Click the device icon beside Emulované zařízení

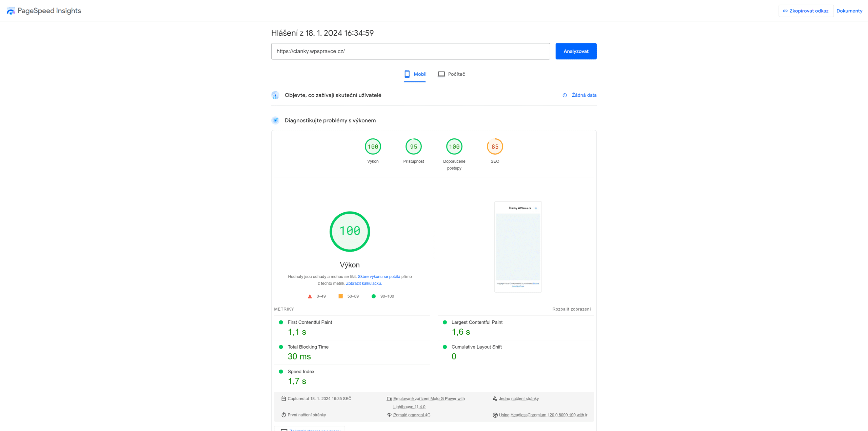389,399
